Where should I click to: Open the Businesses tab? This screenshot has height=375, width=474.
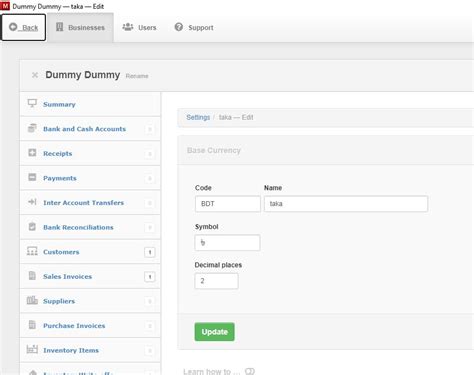[x=80, y=28]
